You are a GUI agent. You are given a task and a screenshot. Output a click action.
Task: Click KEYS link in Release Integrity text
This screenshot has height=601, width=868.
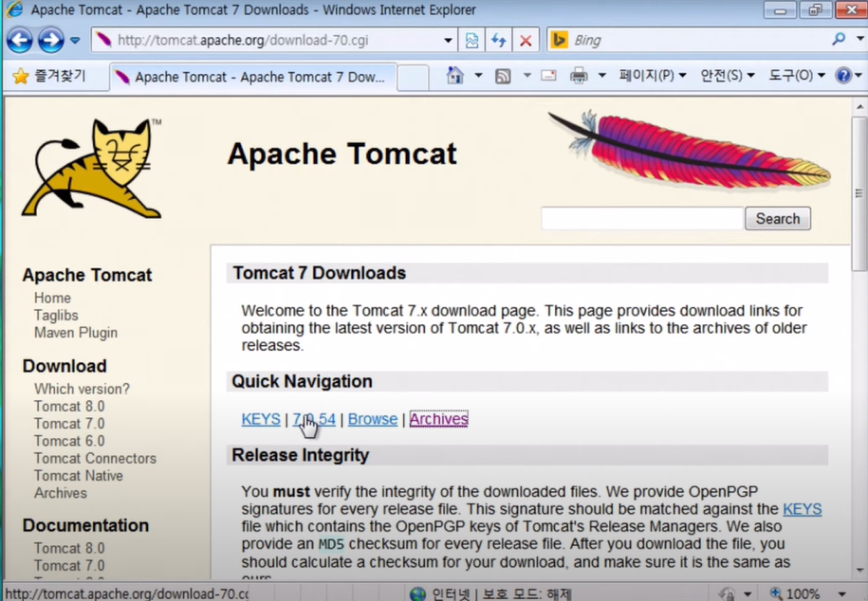coord(803,509)
